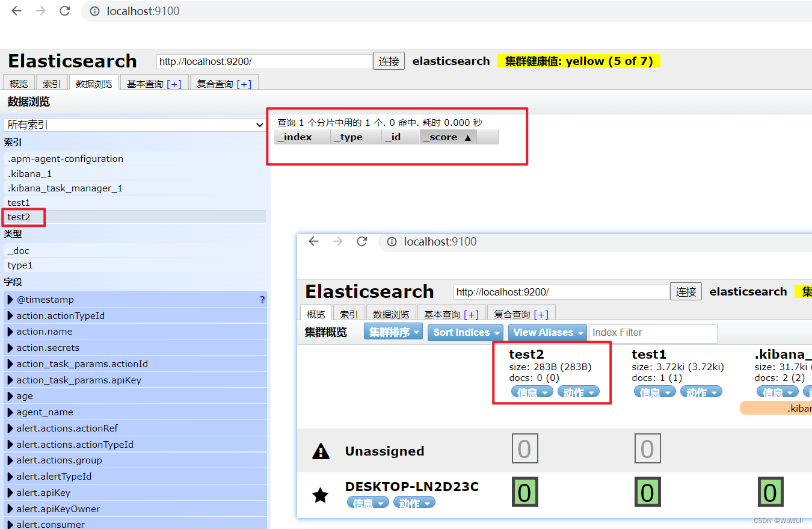The image size is (812, 529).
Task: Open the Sort Indices dropdown
Action: coord(466,332)
